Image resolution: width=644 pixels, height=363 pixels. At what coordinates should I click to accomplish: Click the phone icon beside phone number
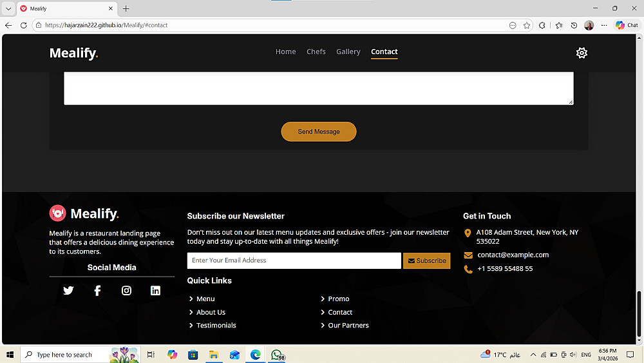pos(468,270)
